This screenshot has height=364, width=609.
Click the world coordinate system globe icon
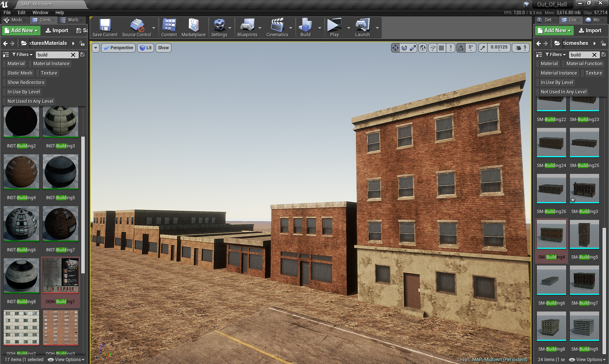[423, 48]
